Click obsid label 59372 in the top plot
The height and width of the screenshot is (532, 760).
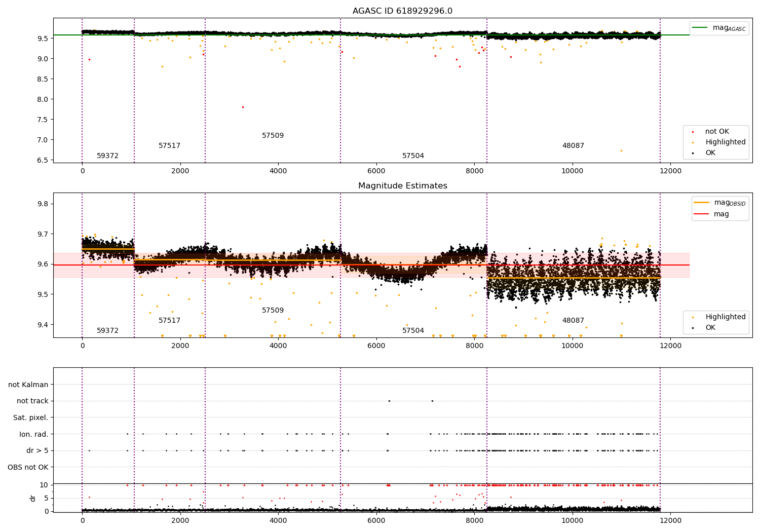pyautogui.click(x=107, y=156)
